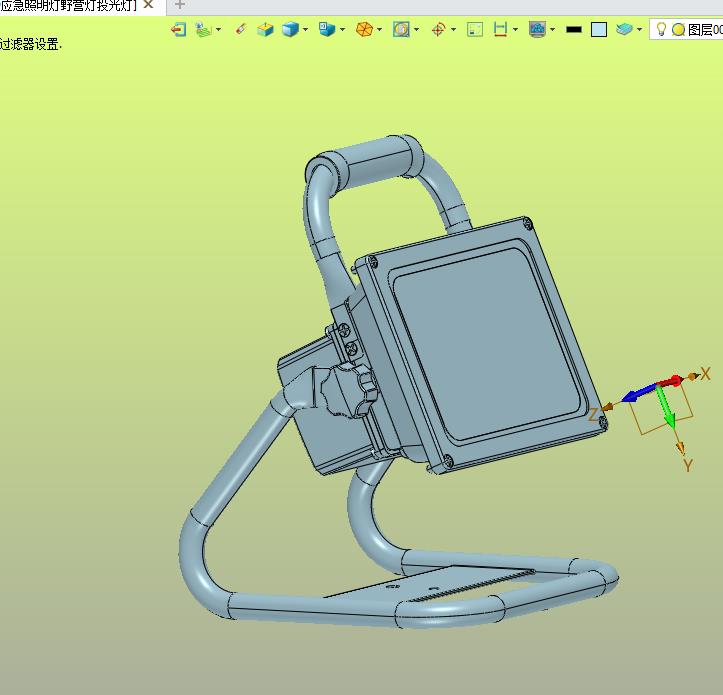Click the green framed view window icon
Viewport: 723px width, 695px height.
[475, 30]
